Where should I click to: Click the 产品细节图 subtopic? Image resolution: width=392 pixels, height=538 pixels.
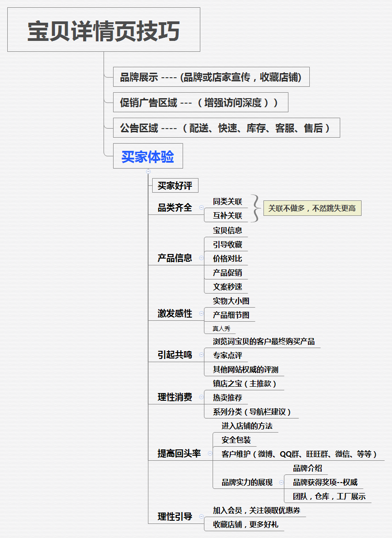[231, 315]
